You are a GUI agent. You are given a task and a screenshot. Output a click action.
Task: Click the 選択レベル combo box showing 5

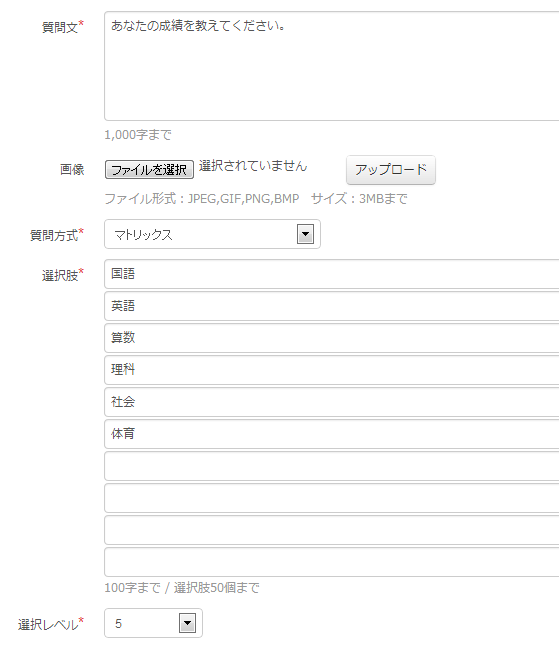[x=153, y=623]
